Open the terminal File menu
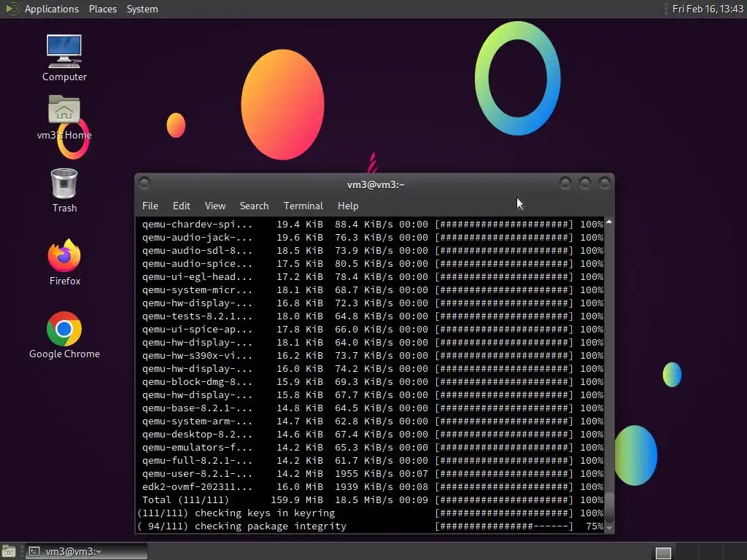This screenshot has width=747, height=560. (x=150, y=206)
